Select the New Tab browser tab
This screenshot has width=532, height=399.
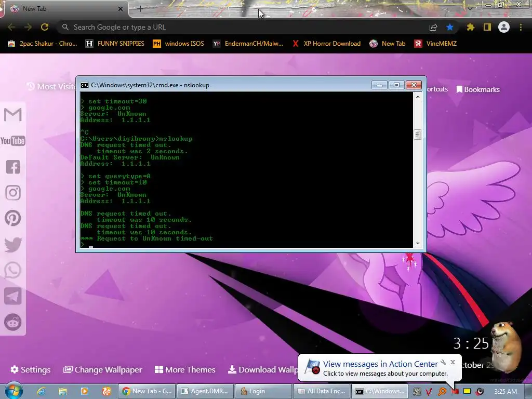(x=66, y=9)
